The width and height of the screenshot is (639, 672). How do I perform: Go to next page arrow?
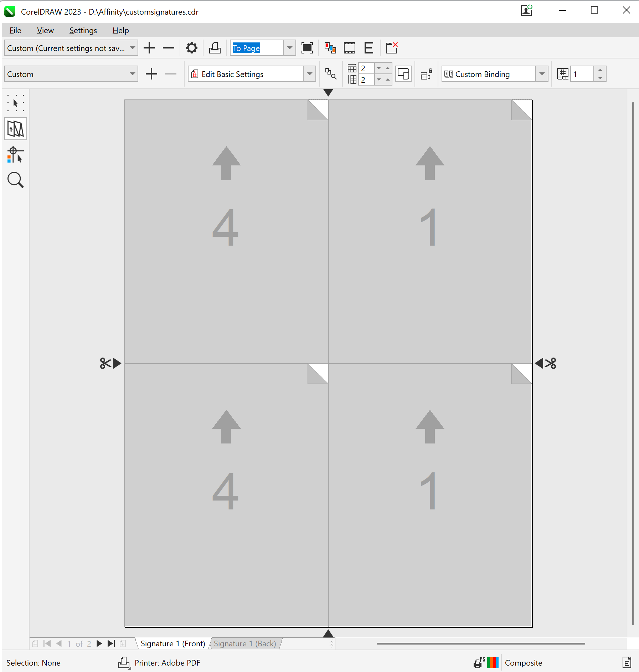[x=99, y=643]
